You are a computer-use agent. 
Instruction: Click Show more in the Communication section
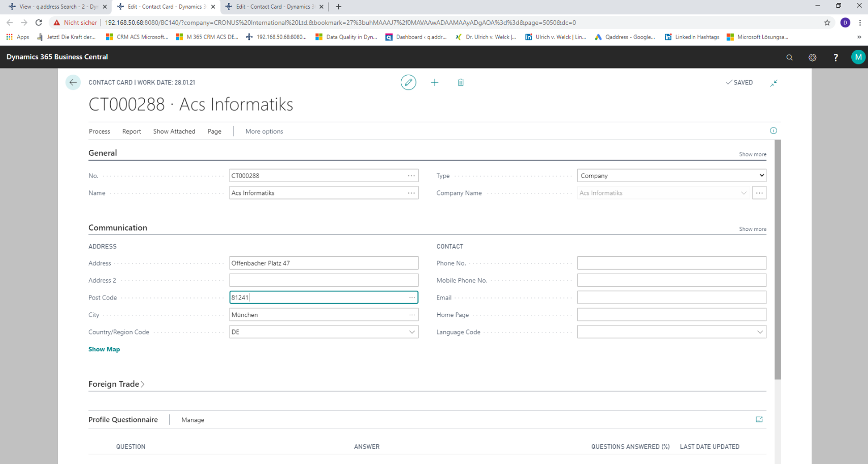[x=753, y=229]
